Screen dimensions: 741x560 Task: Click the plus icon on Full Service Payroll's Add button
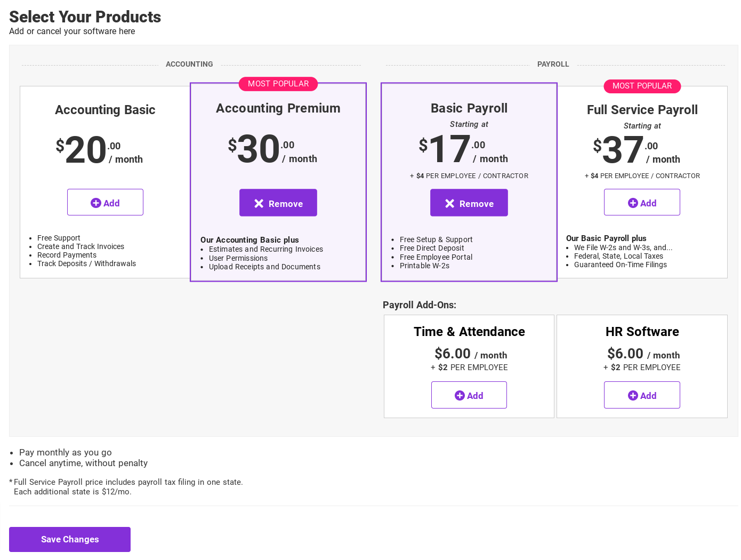pos(633,203)
